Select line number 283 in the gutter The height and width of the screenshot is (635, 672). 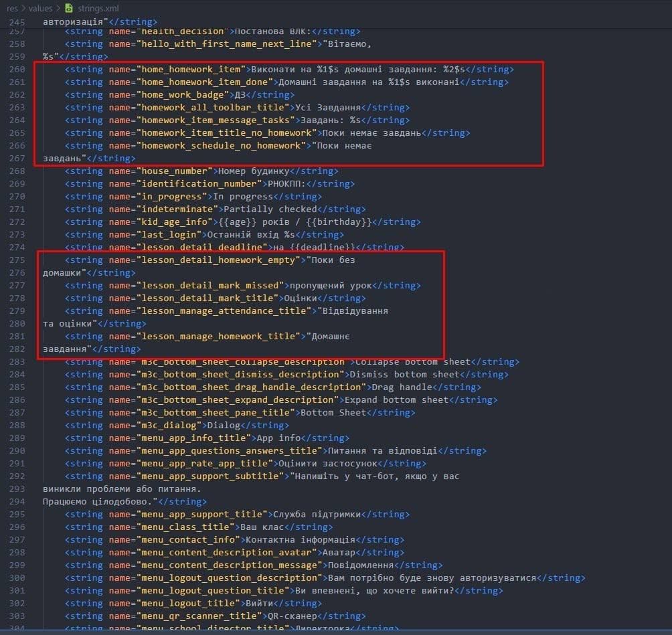point(17,362)
